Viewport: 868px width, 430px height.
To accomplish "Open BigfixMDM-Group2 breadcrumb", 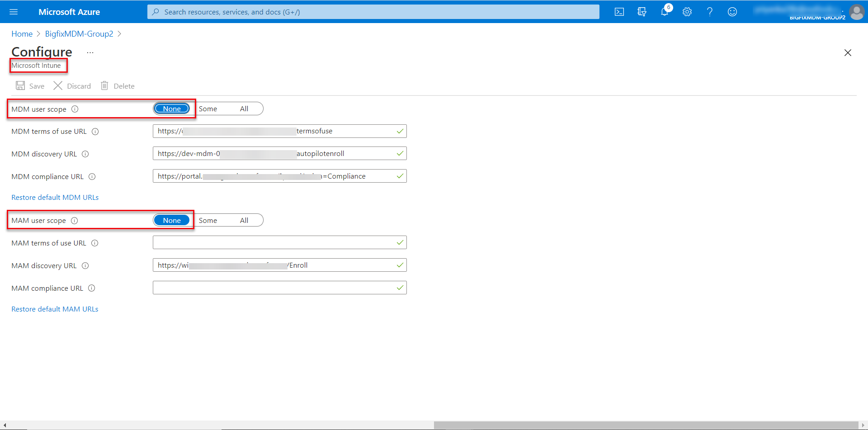I will click(x=79, y=34).
